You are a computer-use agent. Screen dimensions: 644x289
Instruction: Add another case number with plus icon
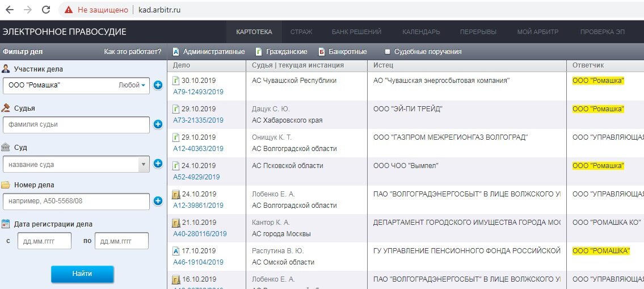pyautogui.click(x=158, y=201)
